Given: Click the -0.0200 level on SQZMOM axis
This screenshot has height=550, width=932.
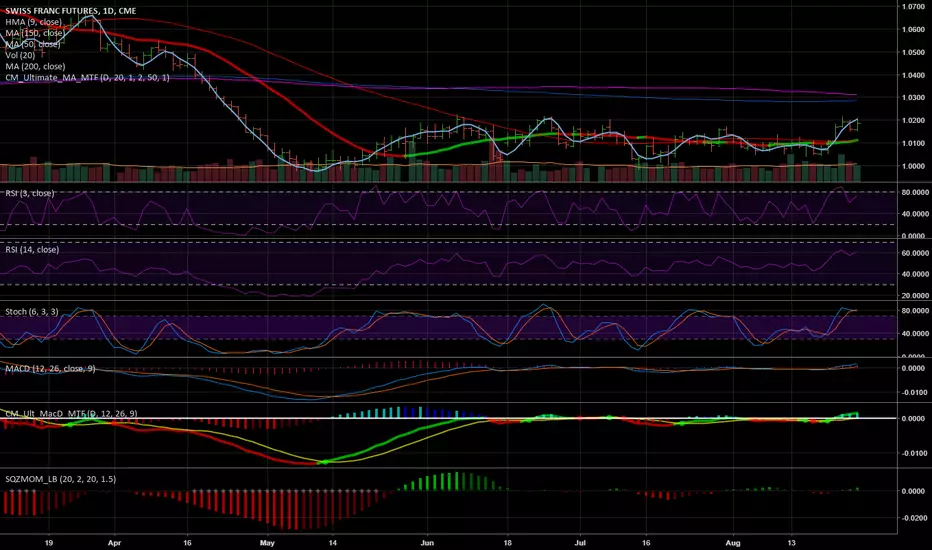Looking at the screenshot, I should [914, 518].
